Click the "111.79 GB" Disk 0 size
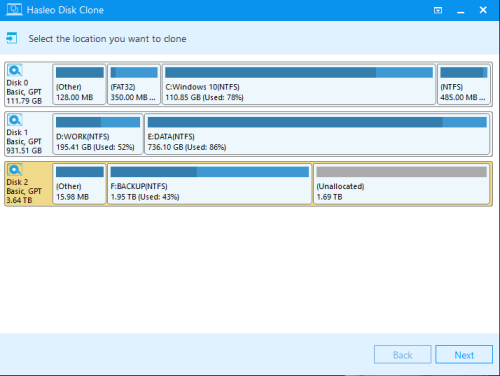 24,101
